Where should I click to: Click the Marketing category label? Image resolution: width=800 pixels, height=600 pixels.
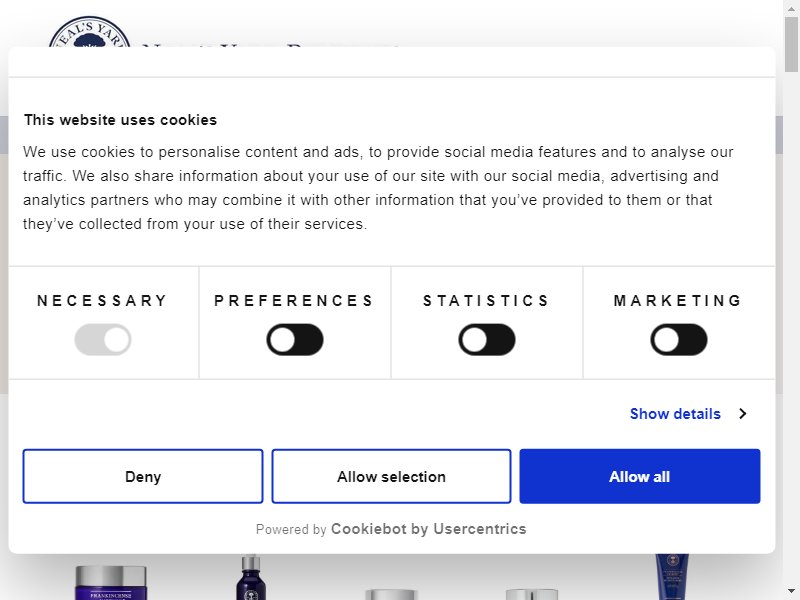pos(679,301)
